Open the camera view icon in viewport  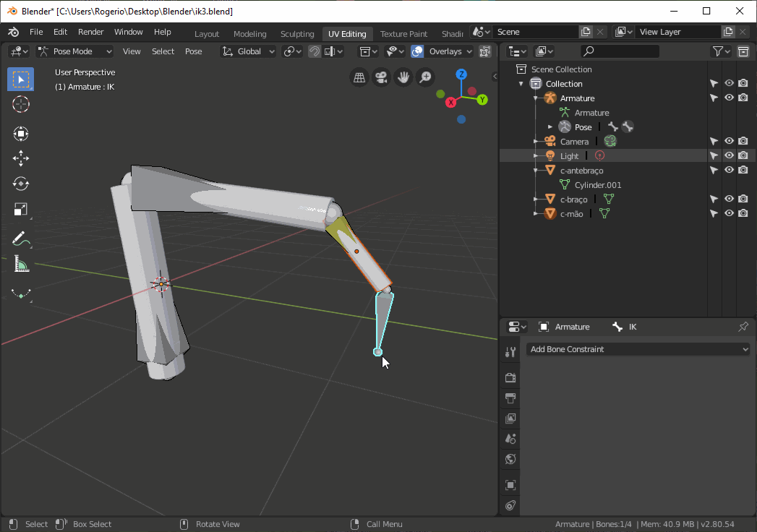[x=381, y=77]
